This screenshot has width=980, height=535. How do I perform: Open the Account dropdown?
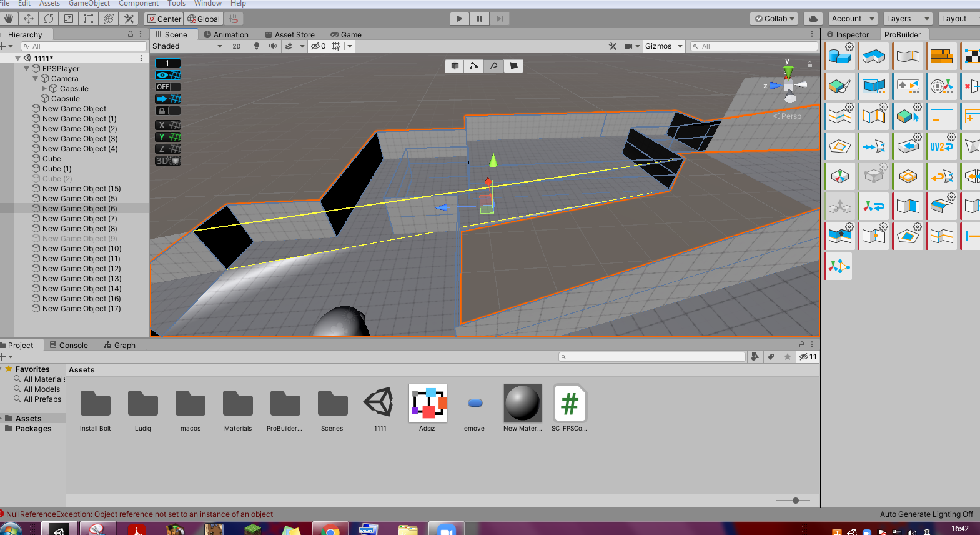point(853,19)
